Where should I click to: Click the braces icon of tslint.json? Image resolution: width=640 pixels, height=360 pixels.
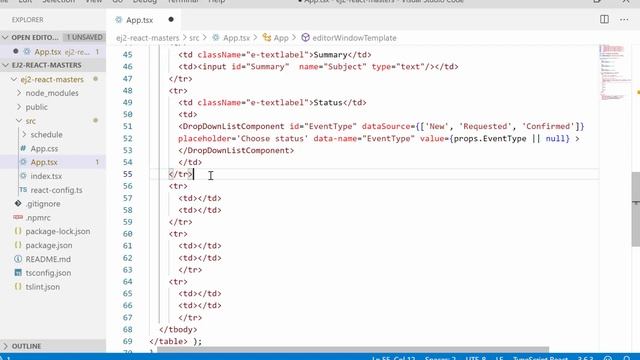point(18,287)
